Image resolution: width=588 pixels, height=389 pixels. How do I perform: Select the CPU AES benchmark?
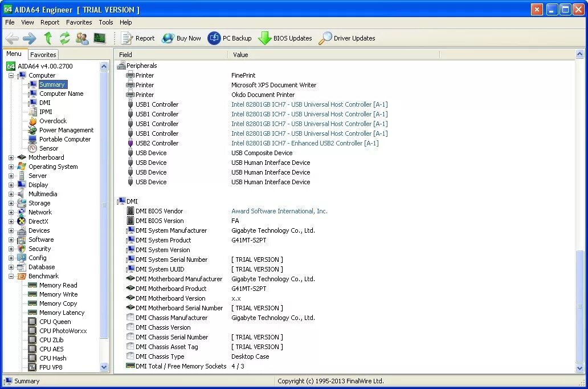coord(51,349)
